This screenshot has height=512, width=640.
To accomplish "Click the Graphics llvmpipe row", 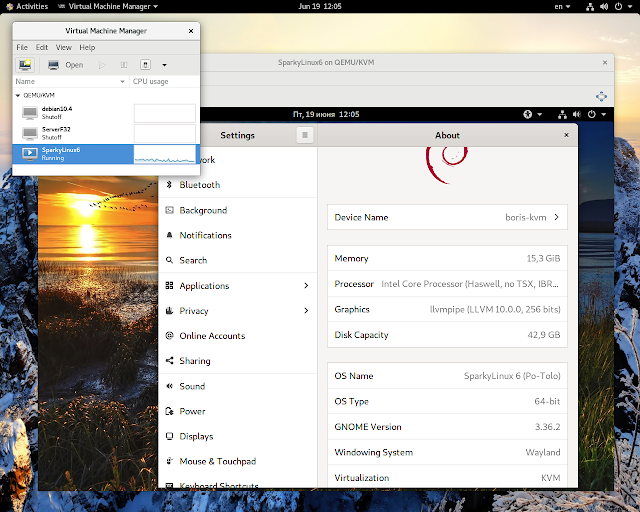I will (447, 309).
